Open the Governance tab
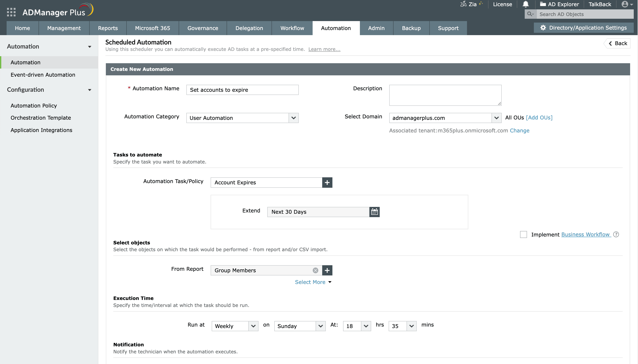The image size is (638, 364). coord(203,28)
